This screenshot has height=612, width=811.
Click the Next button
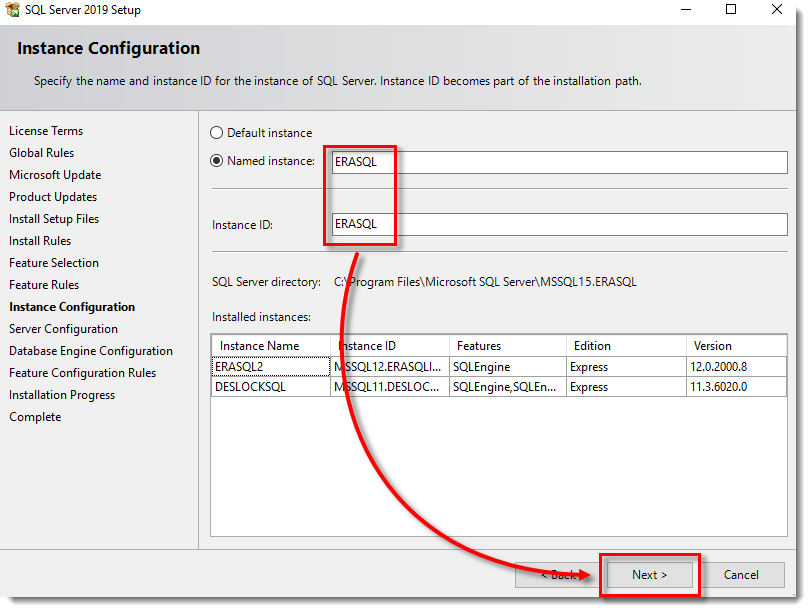(x=650, y=575)
